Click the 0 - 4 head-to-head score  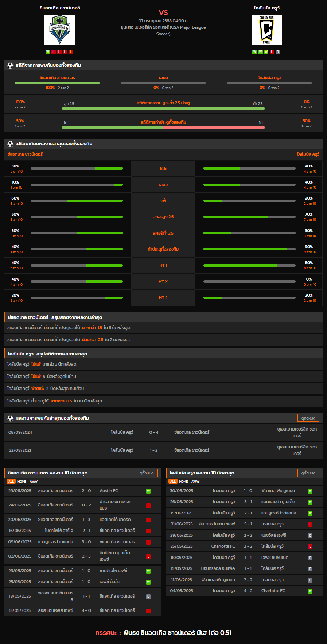pyautogui.click(x=154, y=432)
